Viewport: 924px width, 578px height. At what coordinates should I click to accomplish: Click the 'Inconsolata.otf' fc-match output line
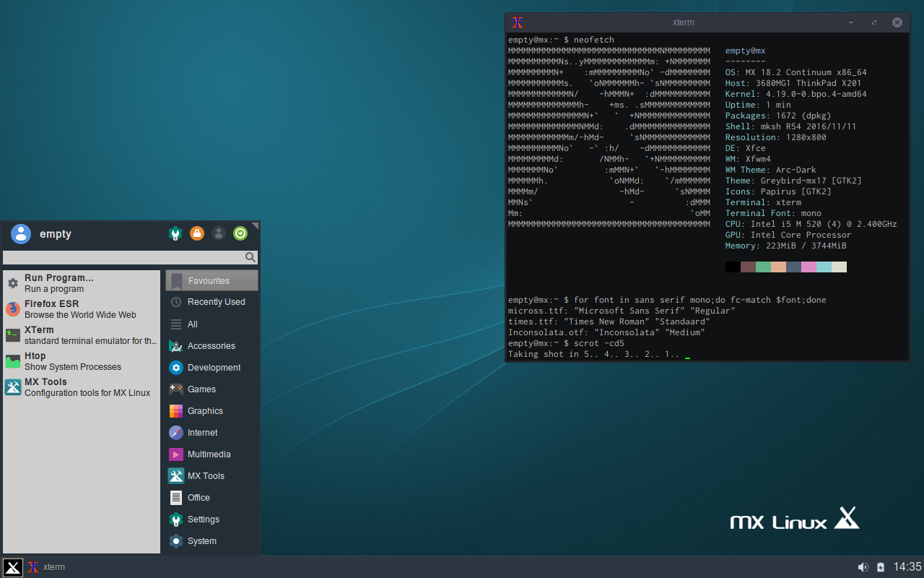[x=606, y=332]
